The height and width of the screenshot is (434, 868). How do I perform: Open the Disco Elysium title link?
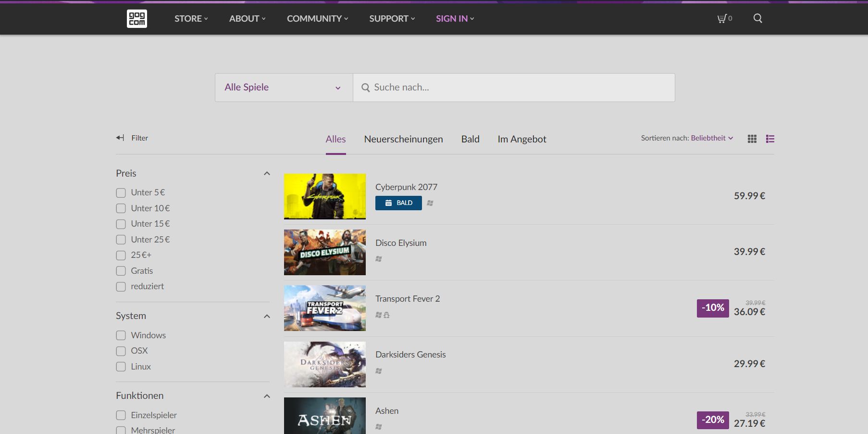pos(401,243)
